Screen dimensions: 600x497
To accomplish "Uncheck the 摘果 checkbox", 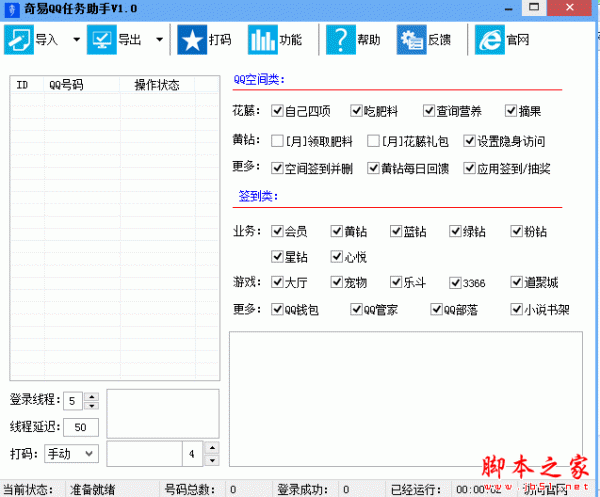I will click(x=511, y=111).
